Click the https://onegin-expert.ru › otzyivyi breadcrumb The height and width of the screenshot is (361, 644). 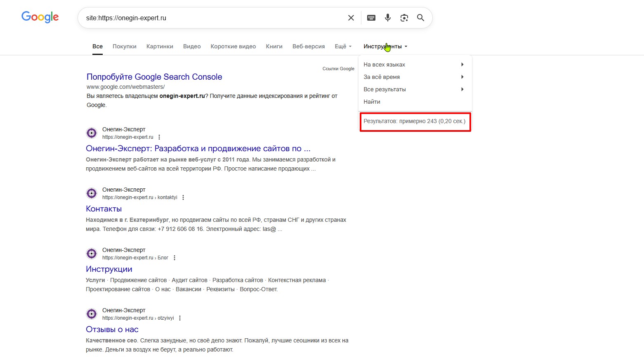138,318
